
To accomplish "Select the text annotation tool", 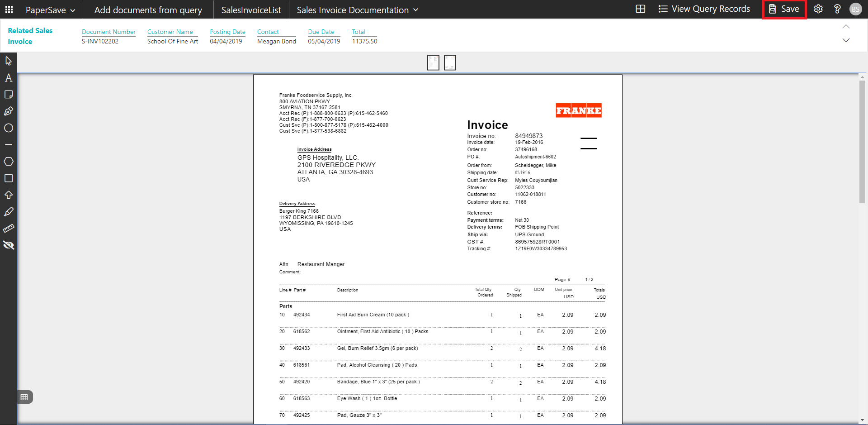I will click(9, 78).
